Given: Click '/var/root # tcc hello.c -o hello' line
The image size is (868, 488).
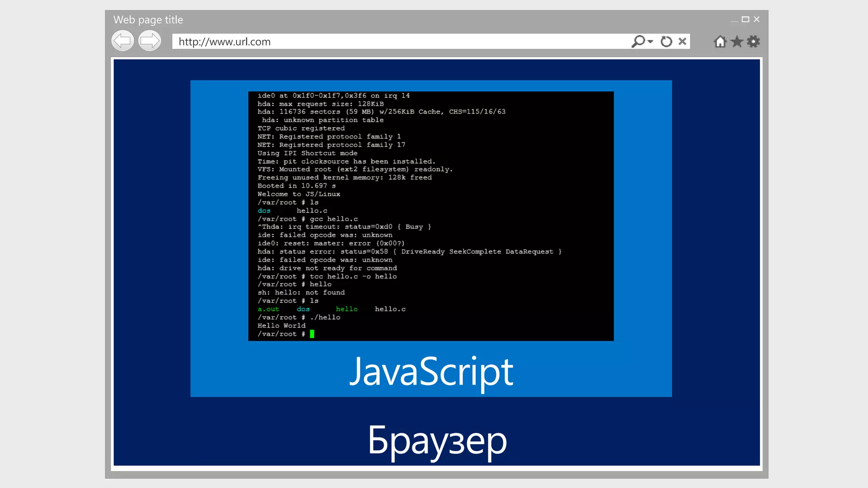Looking at the screenshot, I should click(x=327, y=277).
